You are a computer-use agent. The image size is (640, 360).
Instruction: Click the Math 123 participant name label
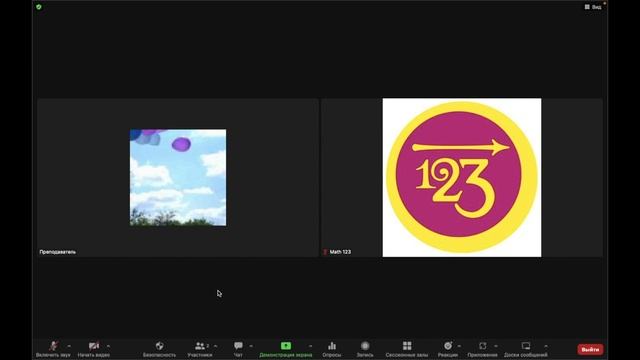pos(340,252)
